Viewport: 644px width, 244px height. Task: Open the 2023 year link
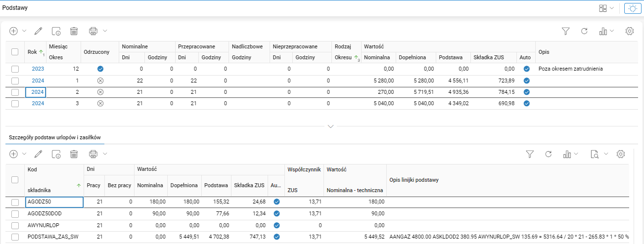pyautogui.click(x=38, y=69)
